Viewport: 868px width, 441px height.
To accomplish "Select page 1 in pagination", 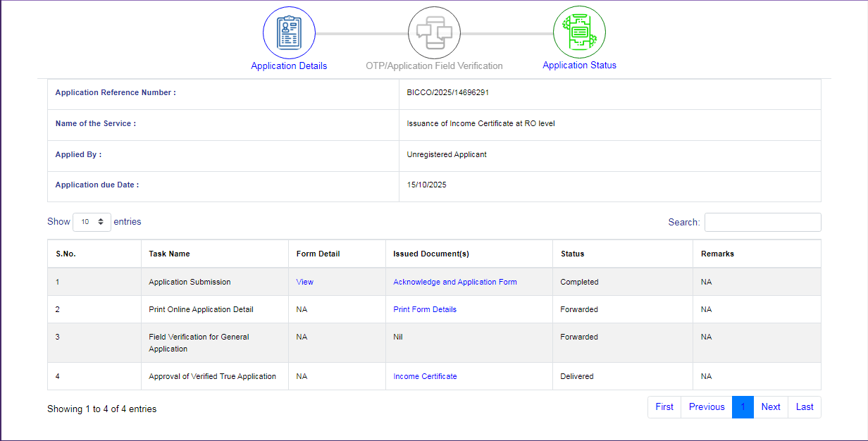I will point(743,406).
